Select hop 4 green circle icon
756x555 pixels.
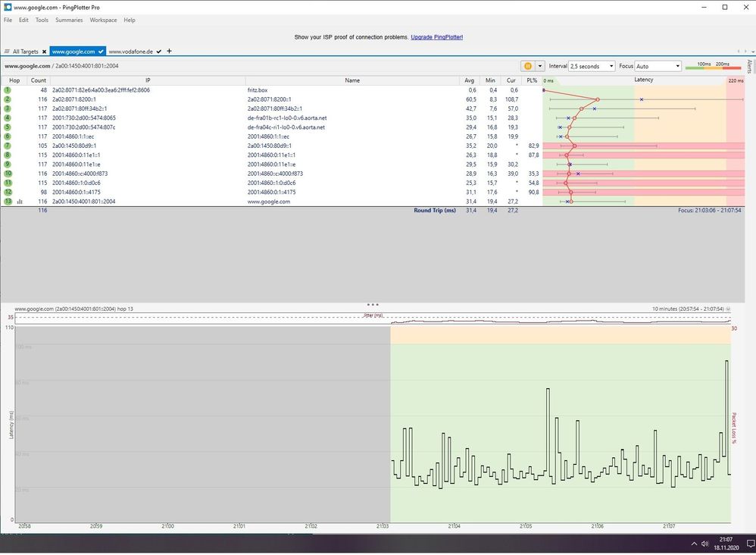[8, 118]
